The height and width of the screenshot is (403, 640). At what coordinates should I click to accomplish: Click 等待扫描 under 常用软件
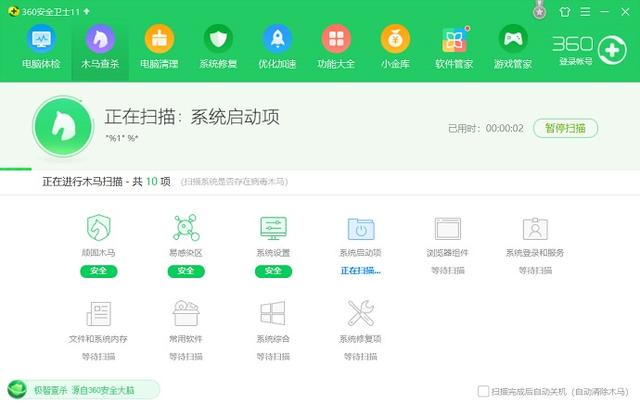[186, 356]
